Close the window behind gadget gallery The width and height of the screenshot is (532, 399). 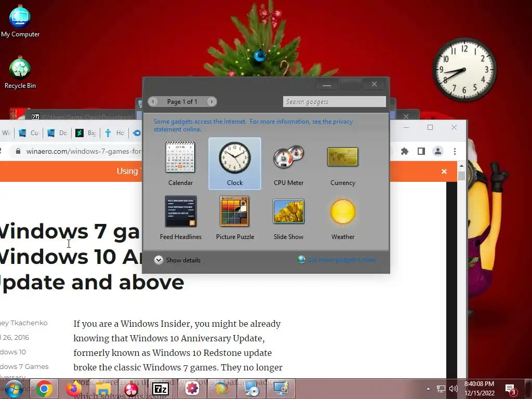[406, 116]
